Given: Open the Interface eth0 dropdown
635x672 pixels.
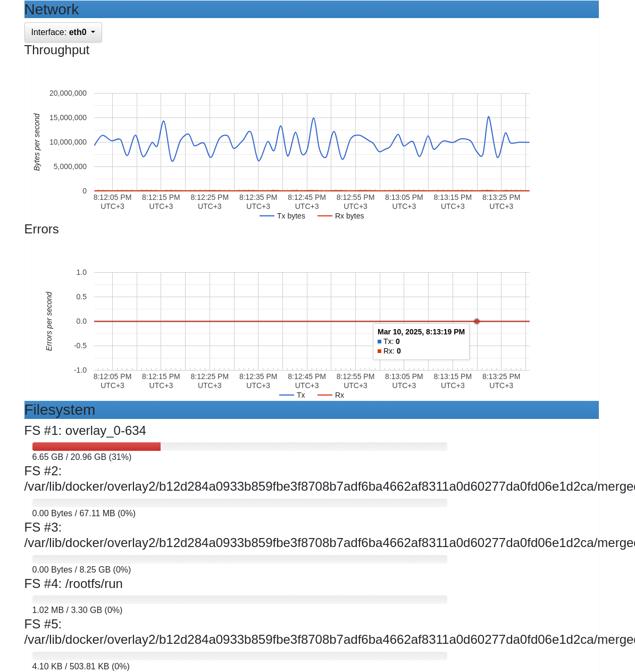Looking at the screenshot, I should pos(63,32).
